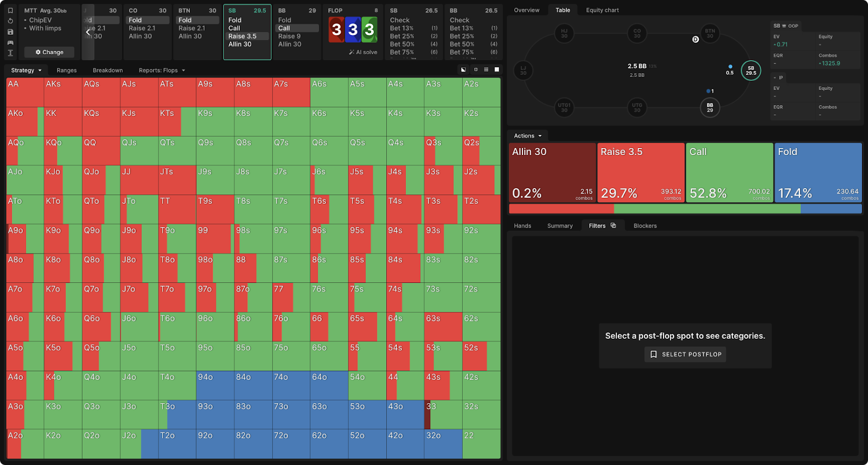Click the left chevron to scroll actions

coord(88,33)
